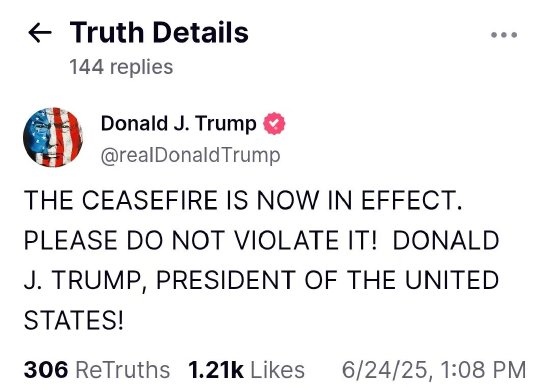Open the three-dot more options menu
550x388 pixels.
pyautogui.click(x=504, y=35)
